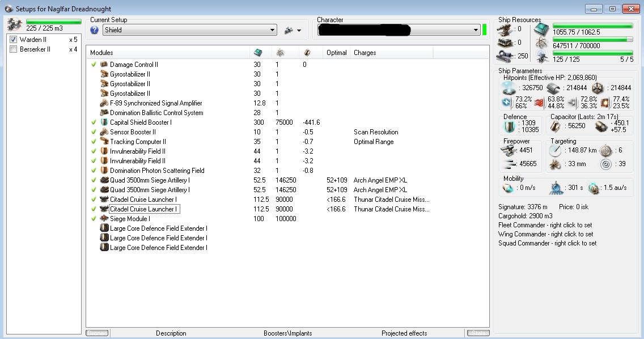644x339 pixels.
Task: Toggle Damage Control II active checkmark
Action: (94, 64)
